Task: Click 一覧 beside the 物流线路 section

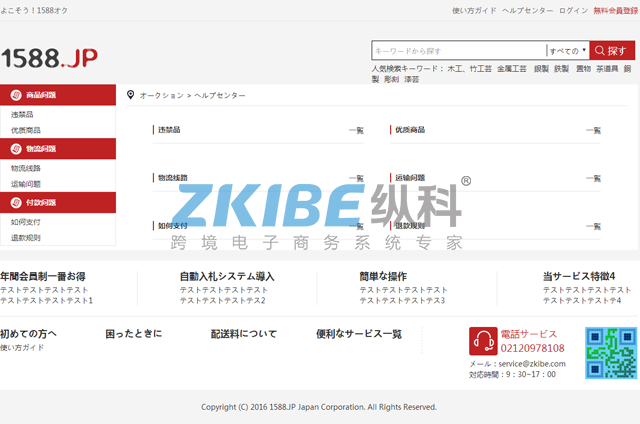Action: click(x=356, y=178)
